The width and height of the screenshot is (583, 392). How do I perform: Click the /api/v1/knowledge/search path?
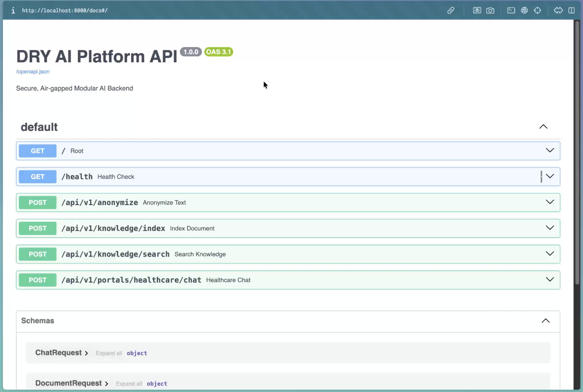pyautogui.click(x=116, y=254)
